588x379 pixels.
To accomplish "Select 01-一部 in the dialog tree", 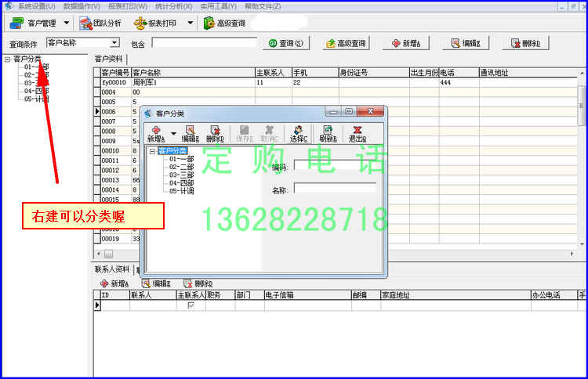I will [x=182, y=159].
